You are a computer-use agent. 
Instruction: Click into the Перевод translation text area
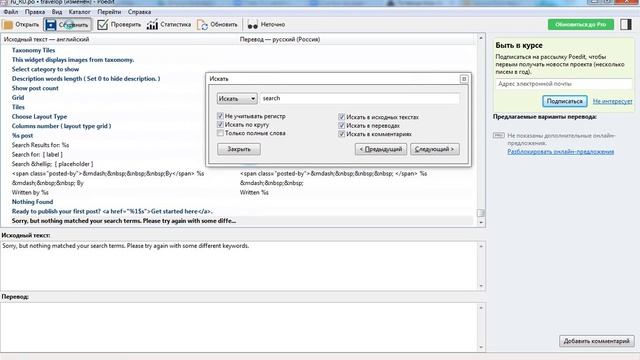239,327
